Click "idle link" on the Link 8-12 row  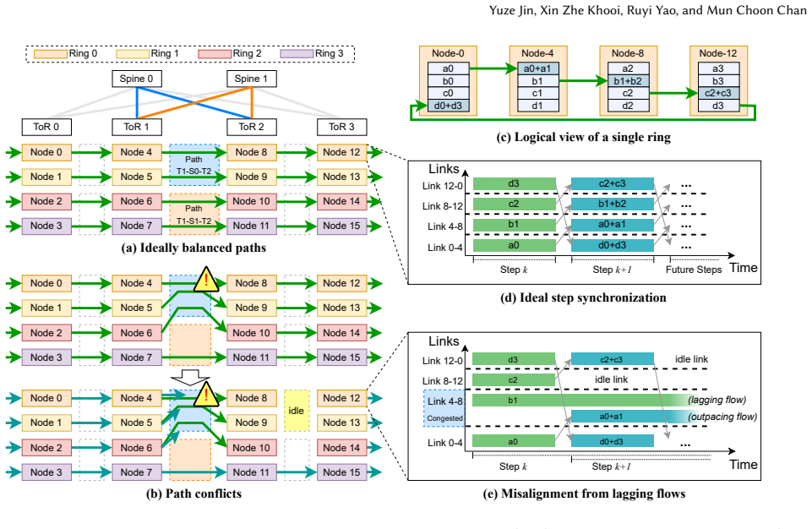pyautogui.click(x=611, y=379)
